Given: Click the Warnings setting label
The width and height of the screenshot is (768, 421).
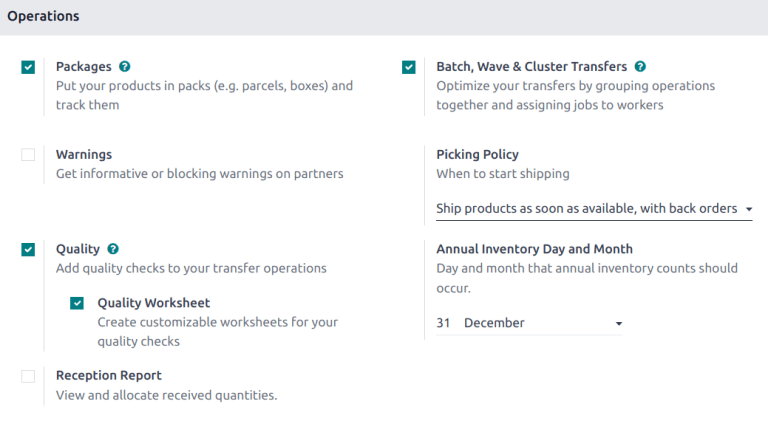Looking at the screenshot, I should [84, 155].
